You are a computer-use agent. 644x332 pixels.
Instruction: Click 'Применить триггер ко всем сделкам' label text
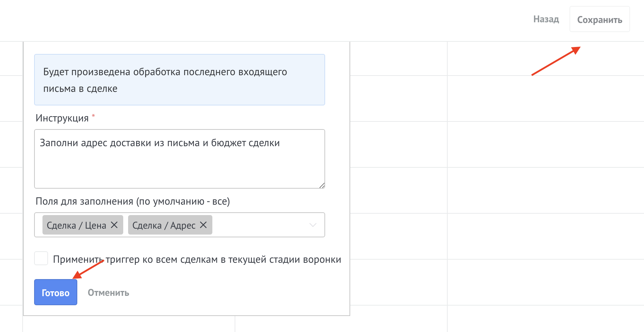pyautogui.click(x=197, y=260)
